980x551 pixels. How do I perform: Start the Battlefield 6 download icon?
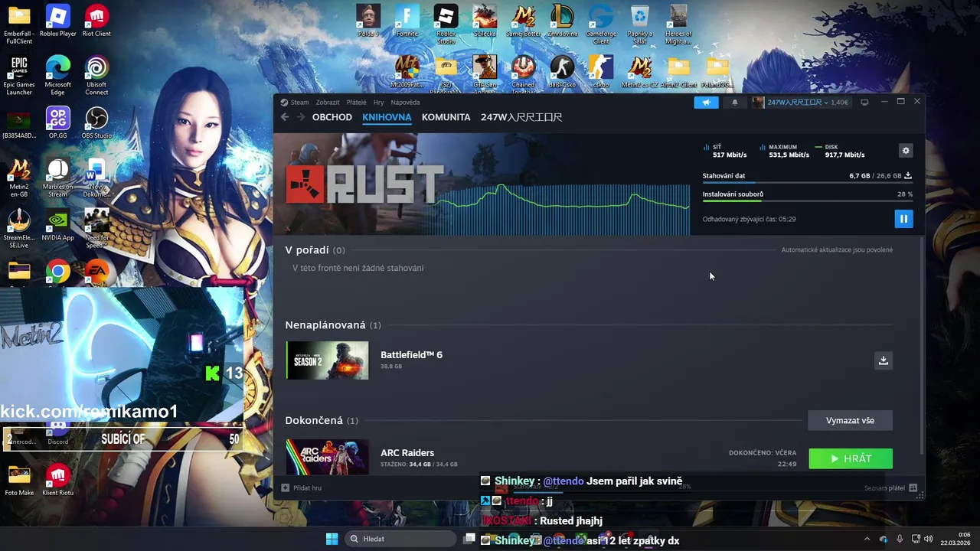click(x=884, y=360)
